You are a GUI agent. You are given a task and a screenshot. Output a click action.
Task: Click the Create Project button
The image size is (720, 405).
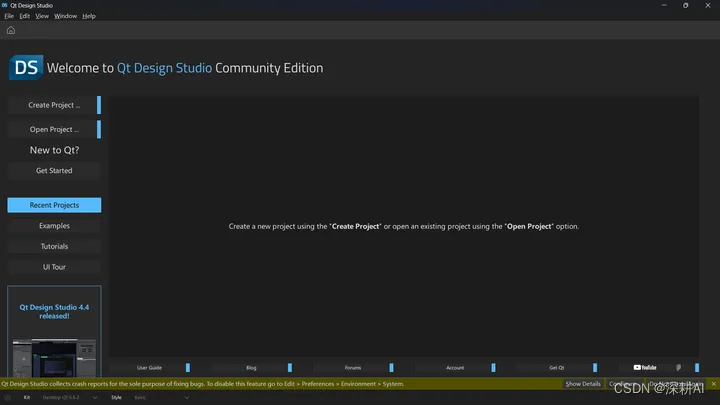tap(54, 105)
